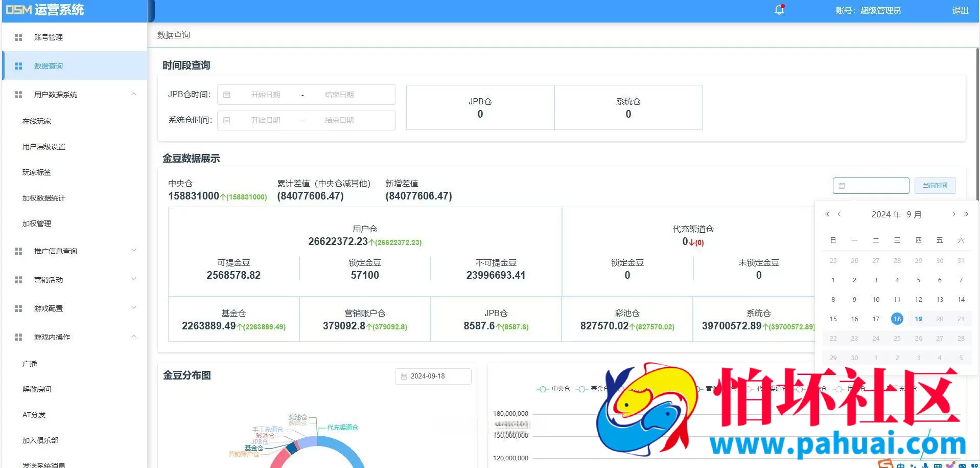
Task: Click JPB仓 value 8587.6
Action: (479, 326)
